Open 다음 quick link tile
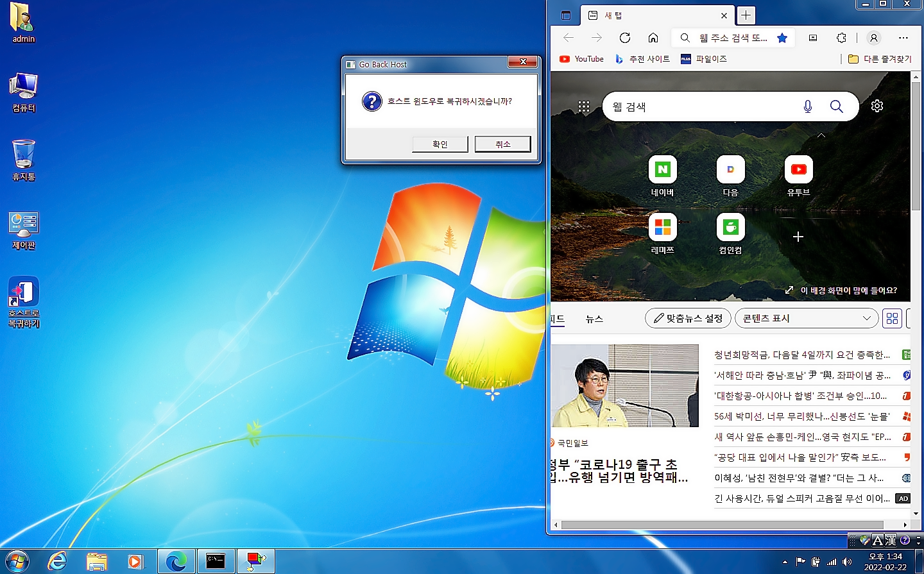Viewport: 924px width, 574px height. click(730, 176)
